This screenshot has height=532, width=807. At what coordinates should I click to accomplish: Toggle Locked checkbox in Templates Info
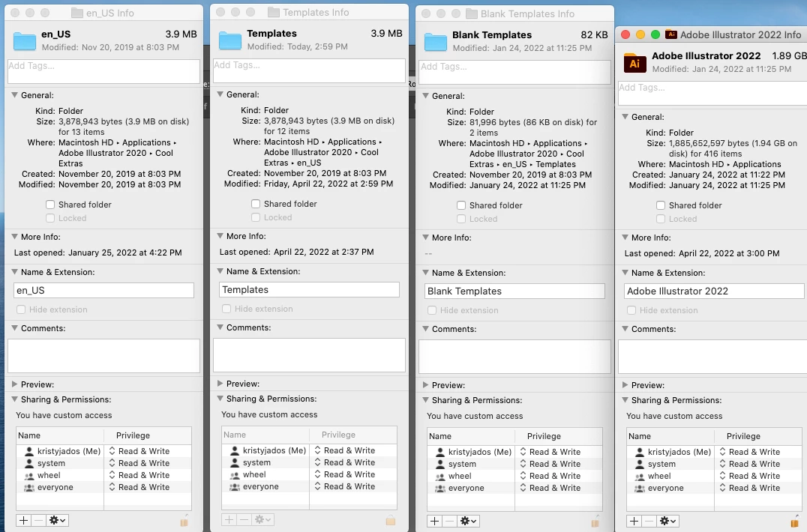point(256,218)
